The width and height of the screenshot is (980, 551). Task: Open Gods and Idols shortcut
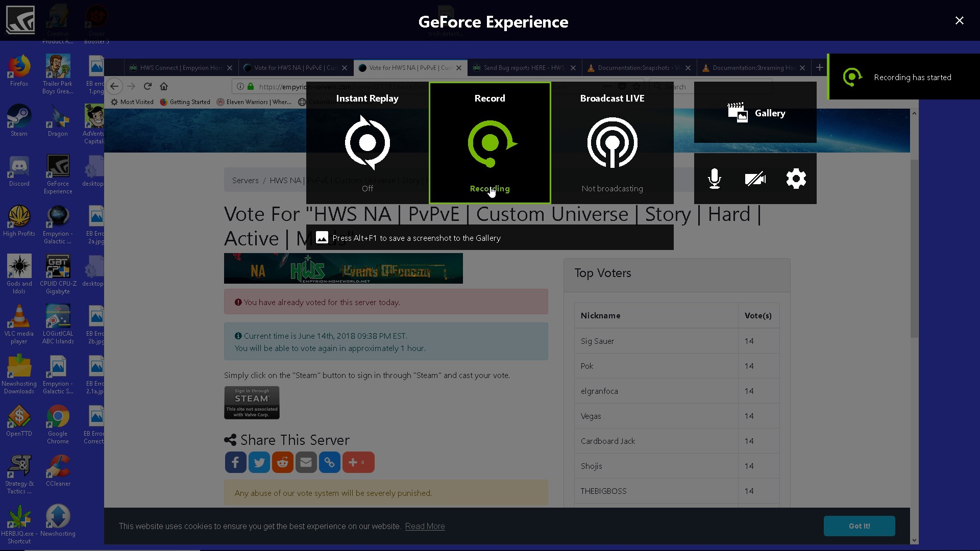coord(19,274)
